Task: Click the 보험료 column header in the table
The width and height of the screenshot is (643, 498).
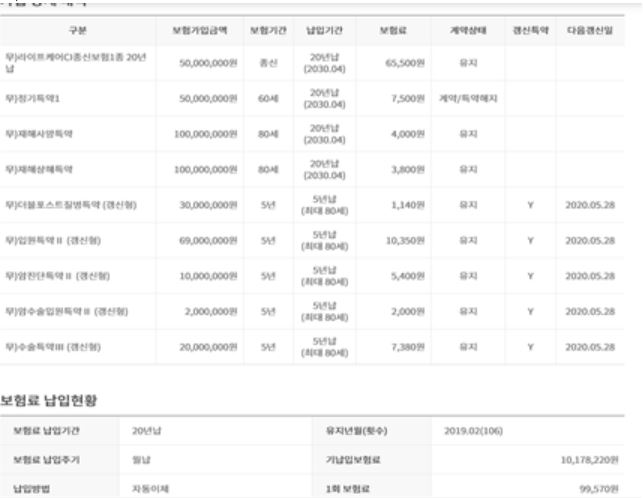Action: 393,30
